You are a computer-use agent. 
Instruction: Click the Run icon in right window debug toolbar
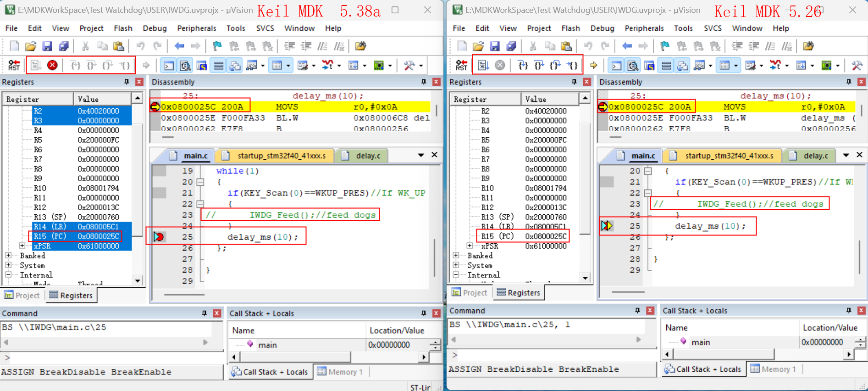click(x=483, y=65)
